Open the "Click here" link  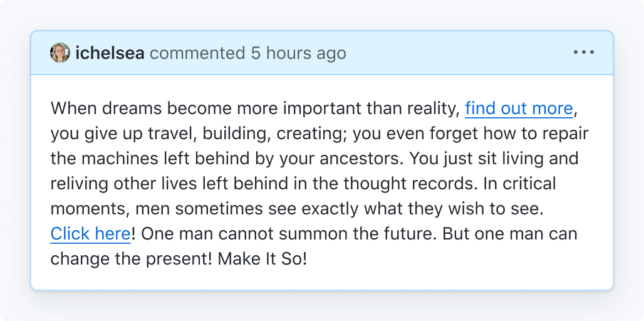coord(90,234)
